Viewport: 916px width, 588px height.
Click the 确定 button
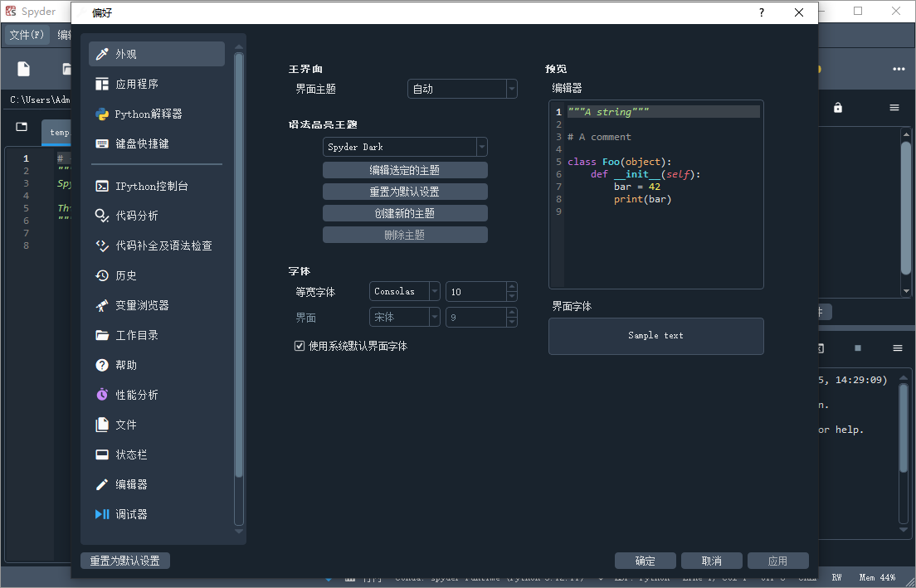click(645, 561)
